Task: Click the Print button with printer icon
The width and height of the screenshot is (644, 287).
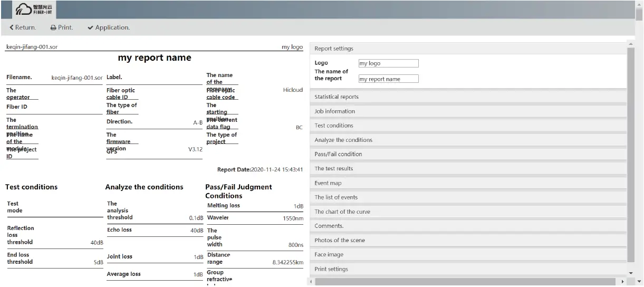Action: coord(62,27)
